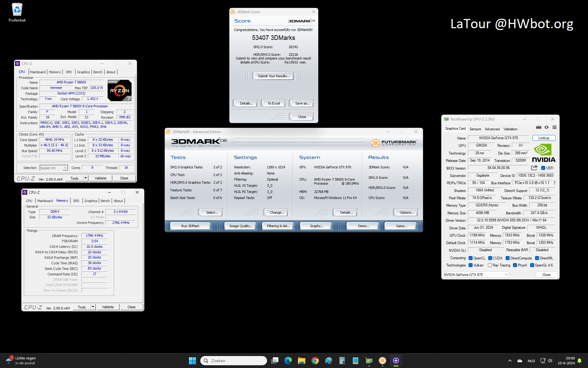Click Lookup button in GPU-Z
The image size is (588, 368).
point(544,138)
